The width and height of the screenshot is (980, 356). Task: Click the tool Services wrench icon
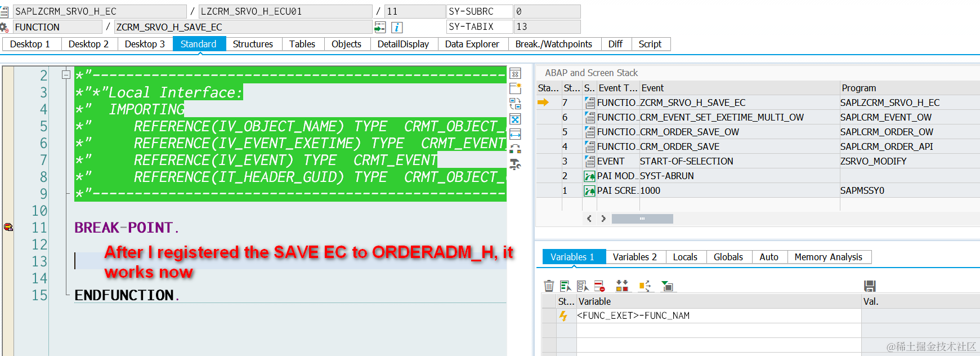pos(515,164)
